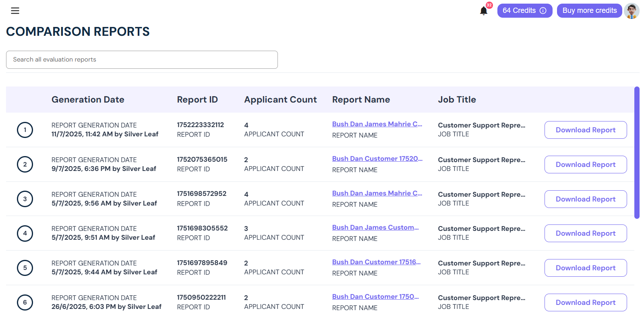Click date 26/6/2025, 6:03 PM by Silver Leaf

tap(106, 307)
